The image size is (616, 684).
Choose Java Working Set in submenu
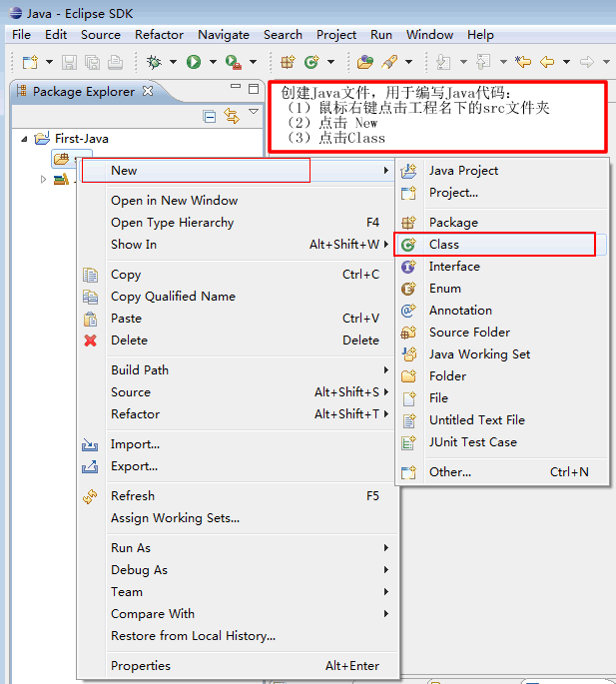coord(501,354)
